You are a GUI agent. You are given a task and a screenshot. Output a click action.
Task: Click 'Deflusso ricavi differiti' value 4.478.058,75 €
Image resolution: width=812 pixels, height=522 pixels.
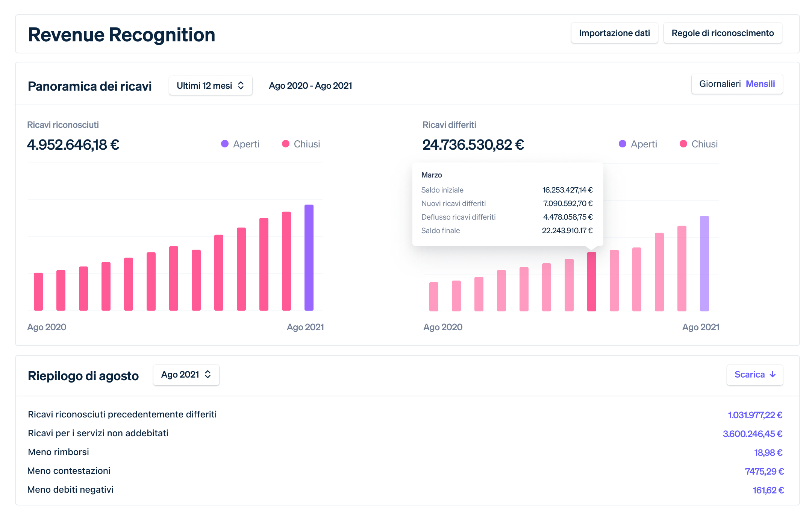[568, 217]
